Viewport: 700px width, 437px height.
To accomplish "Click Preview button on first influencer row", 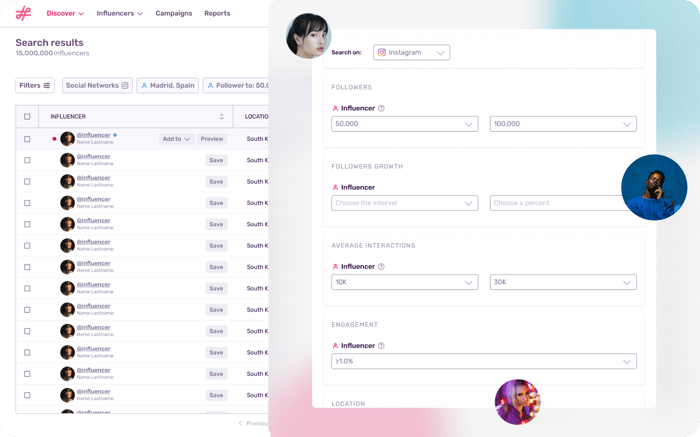I will [x=212, y=139].
